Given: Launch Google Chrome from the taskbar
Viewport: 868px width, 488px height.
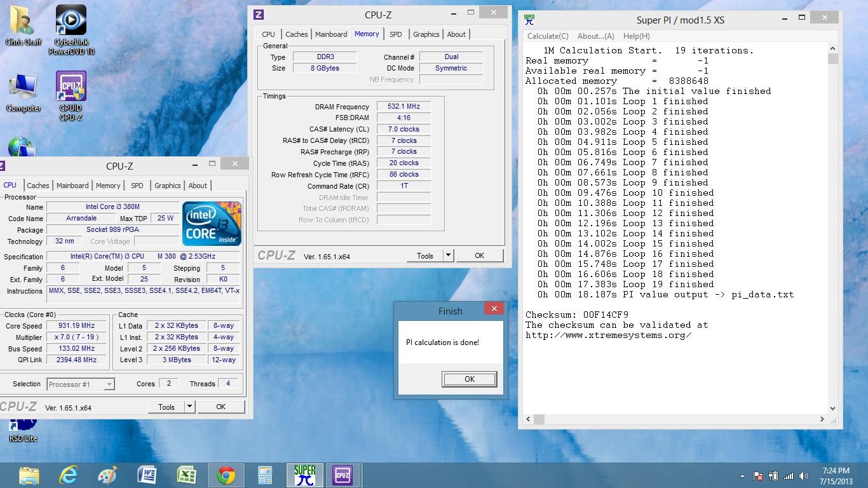Looking at the screenshot, I should pos(226,475).
